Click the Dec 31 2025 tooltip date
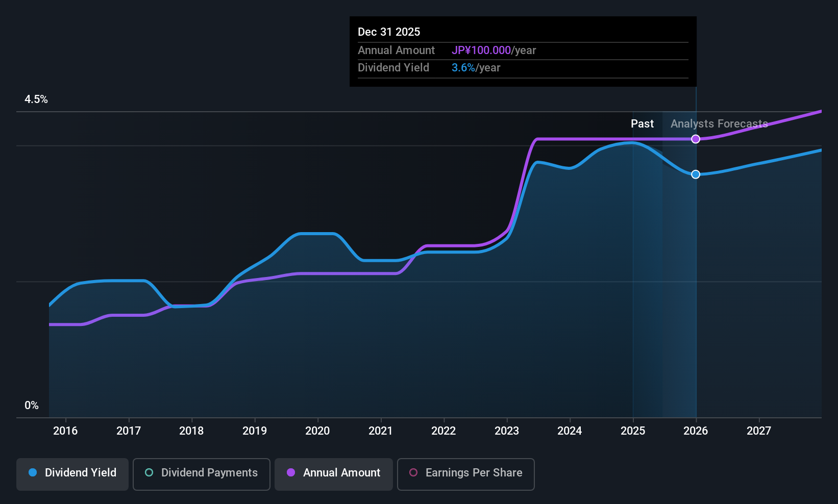 389,32
